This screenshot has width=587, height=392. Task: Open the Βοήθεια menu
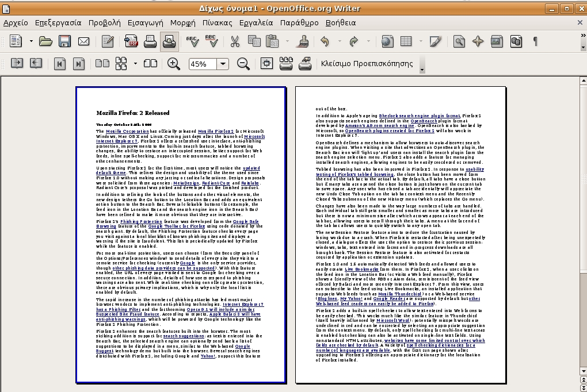pyautogui.click(x=341, y=23)
